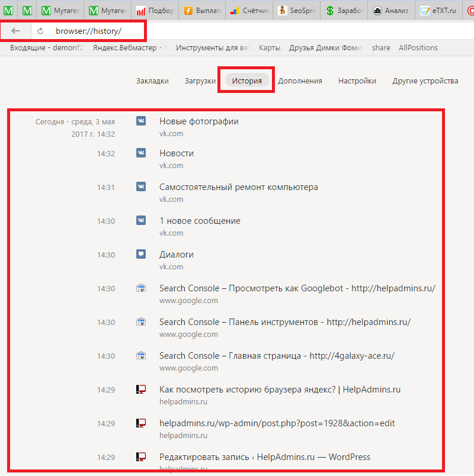Click VK icon beside Самостоятельный ремонт компьютера
Image resolution: width=474 pixels, height=476 pixels.
click(x=141, y=186)
